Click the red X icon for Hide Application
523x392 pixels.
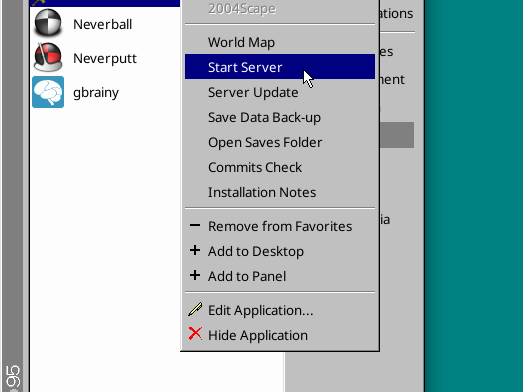(x=195, y=334)
